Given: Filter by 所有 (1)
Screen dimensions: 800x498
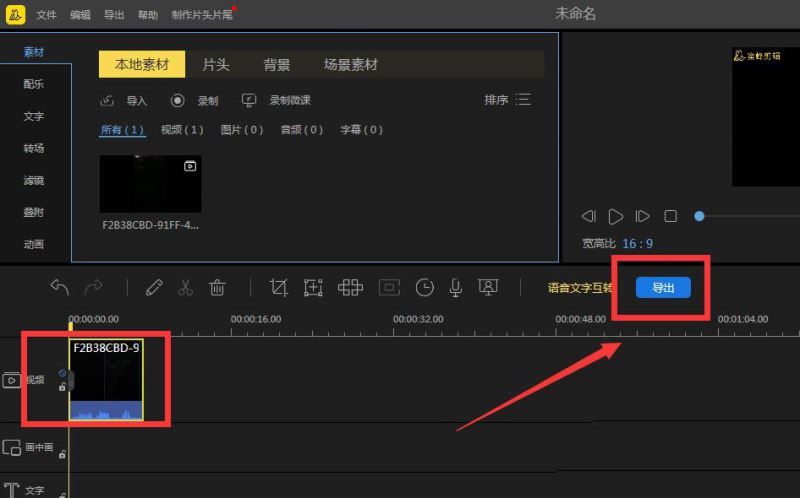Looking at the screenshot, I should coord(122,130).
